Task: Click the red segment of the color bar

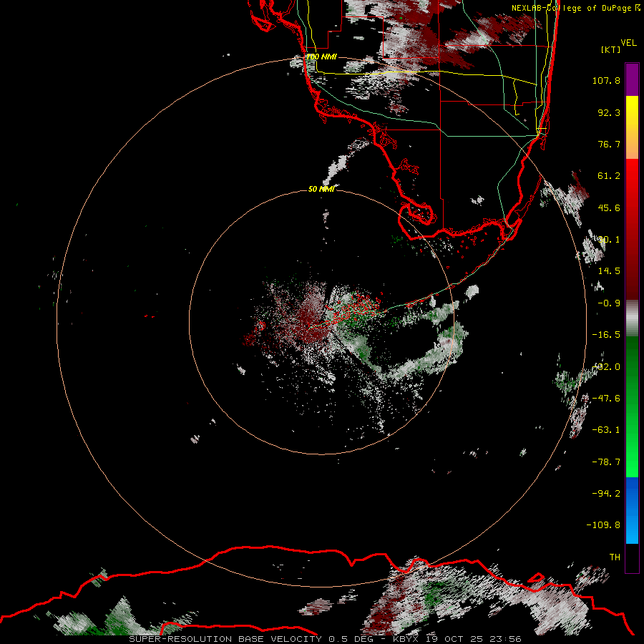Action: point(632,229)
